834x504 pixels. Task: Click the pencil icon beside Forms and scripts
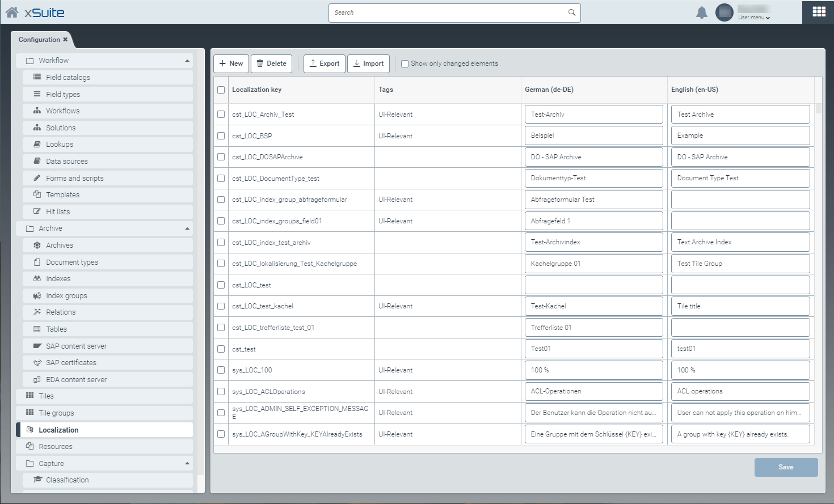click(x=37, y=178)
